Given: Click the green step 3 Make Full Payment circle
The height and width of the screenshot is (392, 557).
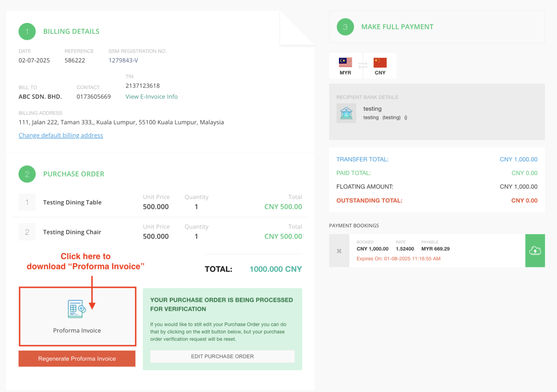Looking at the screenshot, I should (x=345, y=27).
